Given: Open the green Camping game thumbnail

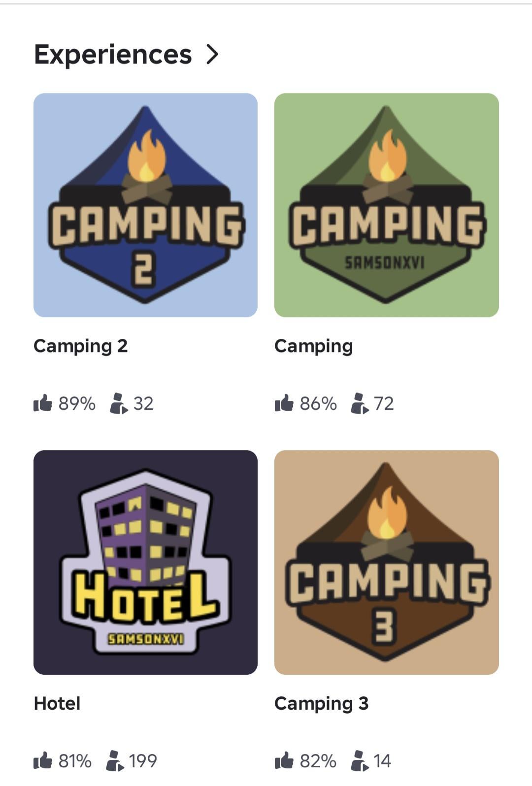Looking at the screenshot, I should (387, 205).
